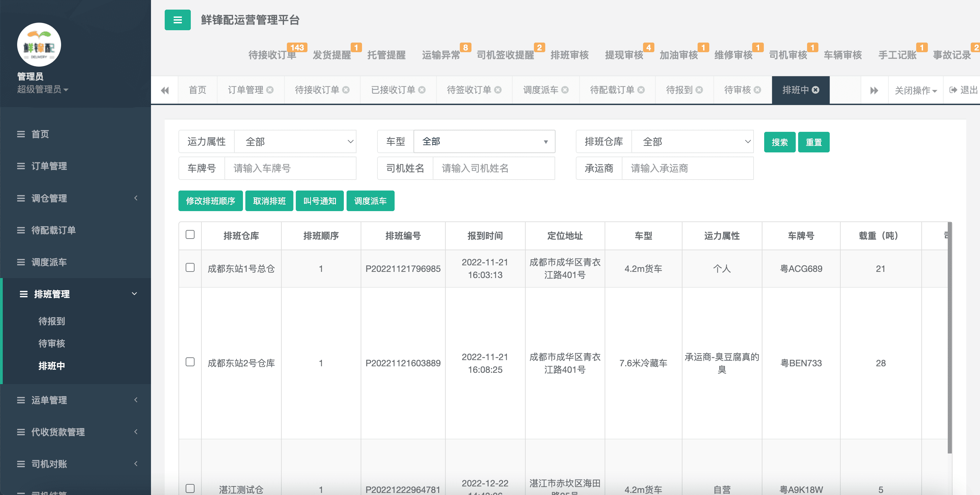Viewport: 980px width, 495px height.
Task: Toggle the select-all checkbox in table header
Action: point(190,234)
